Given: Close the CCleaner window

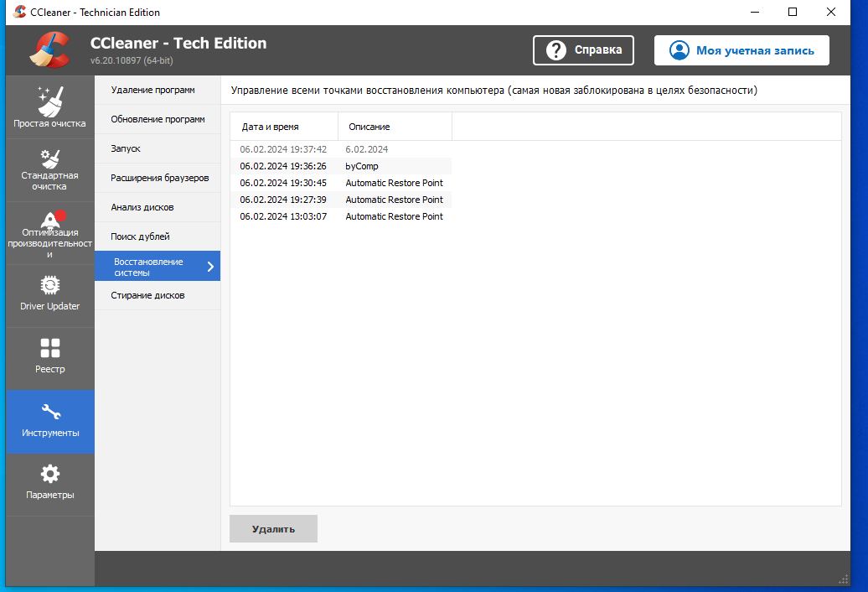Looking at the screenshot, I should pos(831,12).
